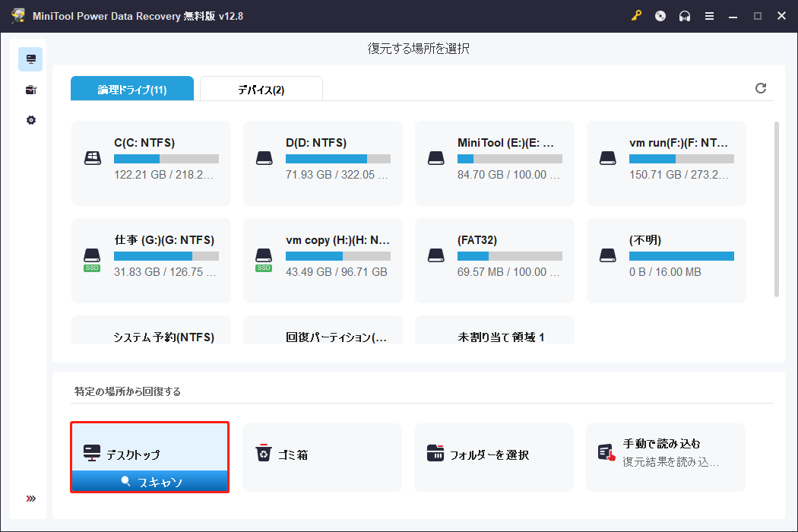Select the vm copy (H:) drive tile
798x532 pixels.
(322, 261)
